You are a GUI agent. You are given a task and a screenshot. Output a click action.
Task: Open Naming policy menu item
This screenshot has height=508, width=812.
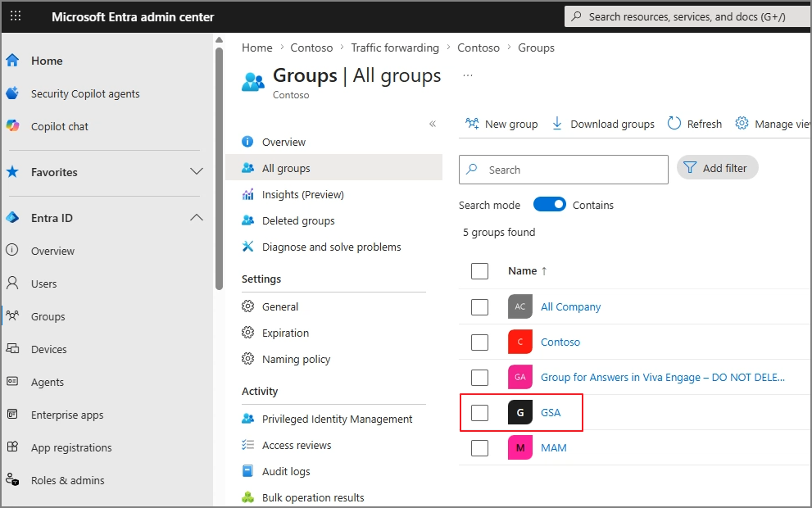pos(297,359)
